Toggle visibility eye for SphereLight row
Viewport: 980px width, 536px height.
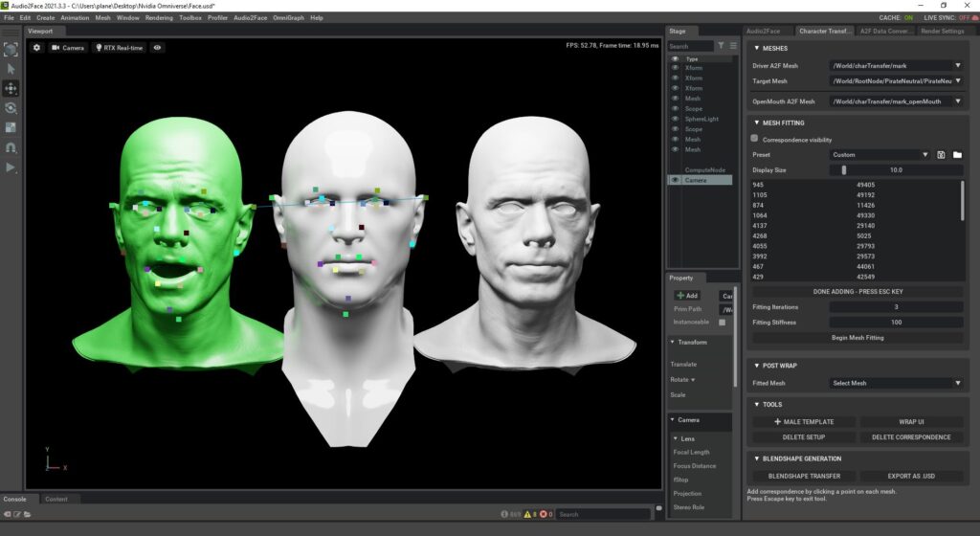pos(675,119)
